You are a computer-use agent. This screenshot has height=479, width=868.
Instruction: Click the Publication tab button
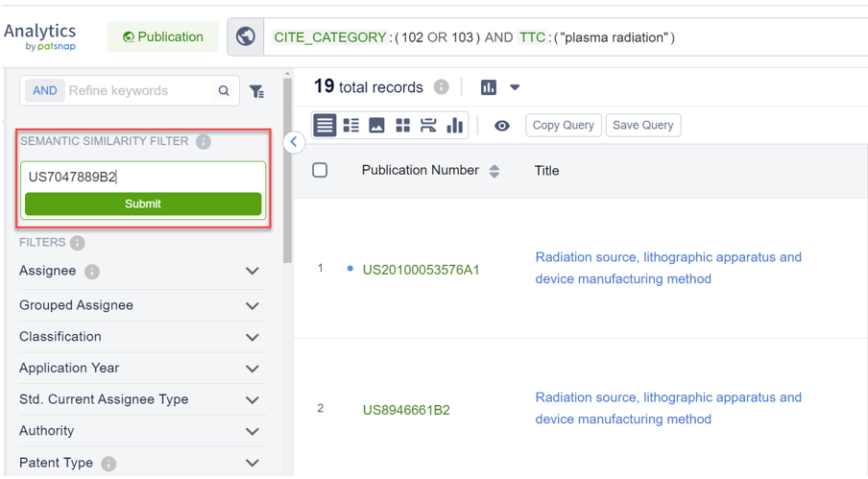[162, 37]
